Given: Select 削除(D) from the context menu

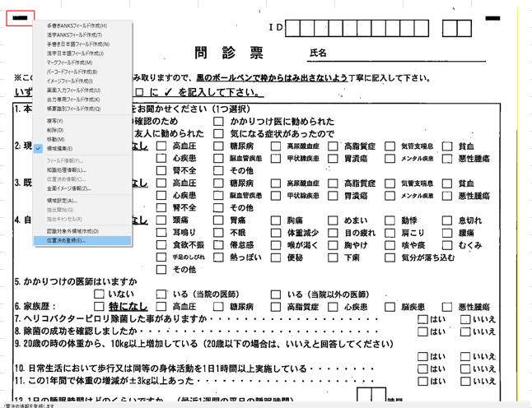Looking at the screenshot, I should coord(54,130).
